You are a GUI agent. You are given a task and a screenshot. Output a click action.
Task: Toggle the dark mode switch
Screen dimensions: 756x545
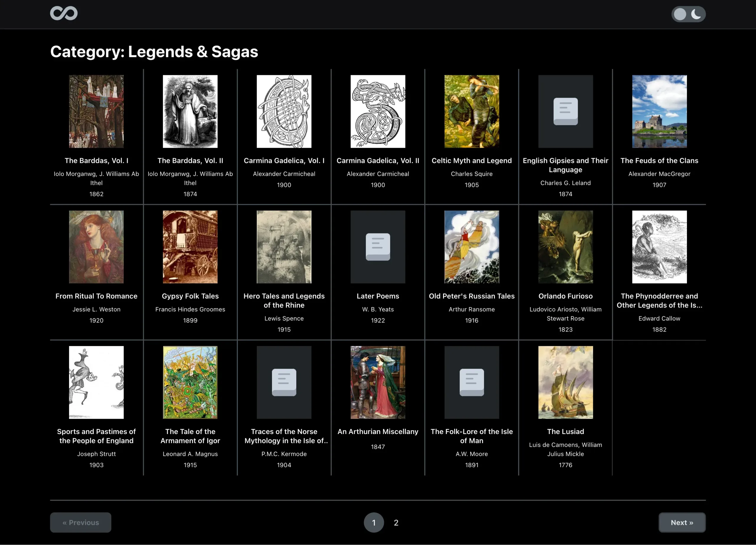point(688,14)
